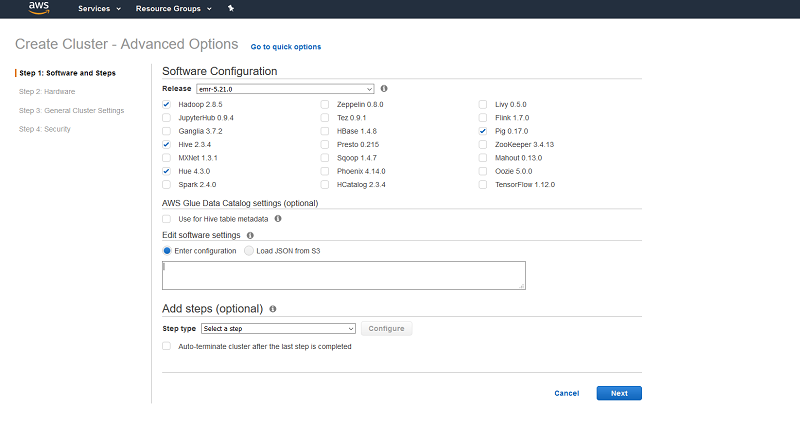Click the Cancel link

pyautogui.click(x=567, y=393)
